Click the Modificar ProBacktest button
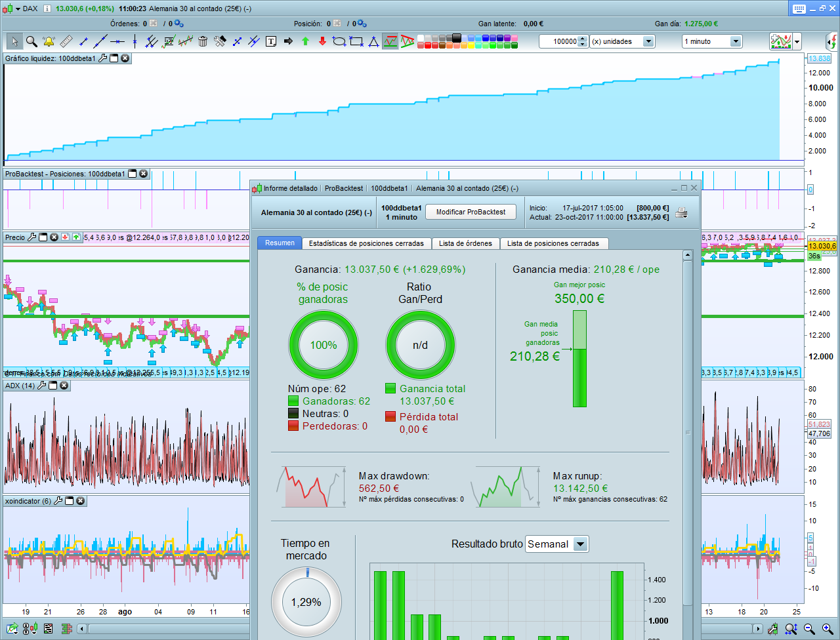 point(471,212)
